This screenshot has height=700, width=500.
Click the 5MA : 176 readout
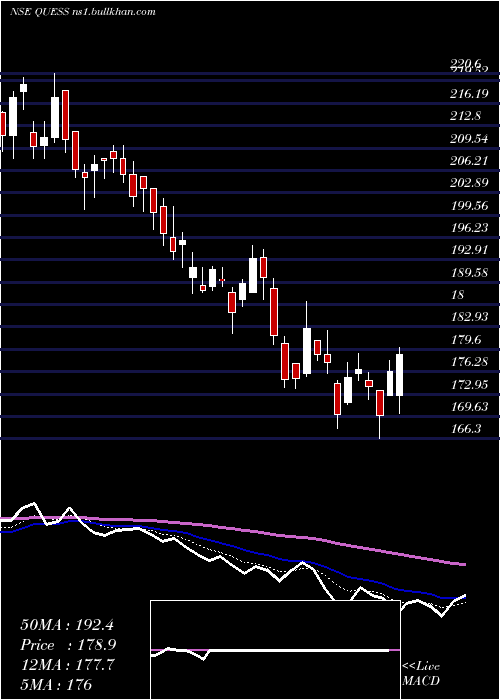tap(56, 684)
